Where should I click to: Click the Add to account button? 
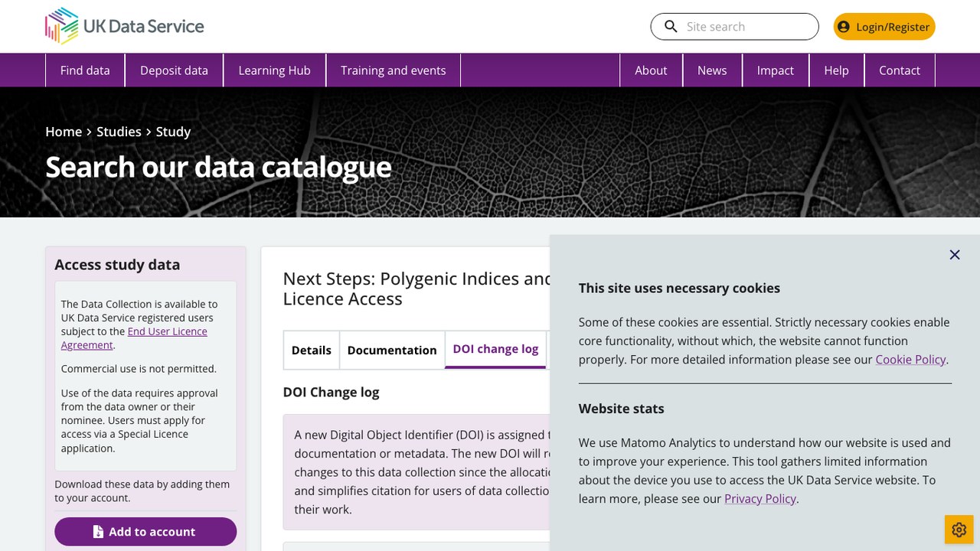(145, 532)
